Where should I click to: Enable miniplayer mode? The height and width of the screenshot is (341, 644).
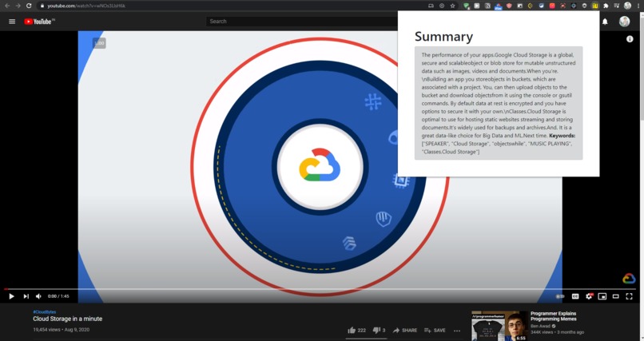click(602, 296)
